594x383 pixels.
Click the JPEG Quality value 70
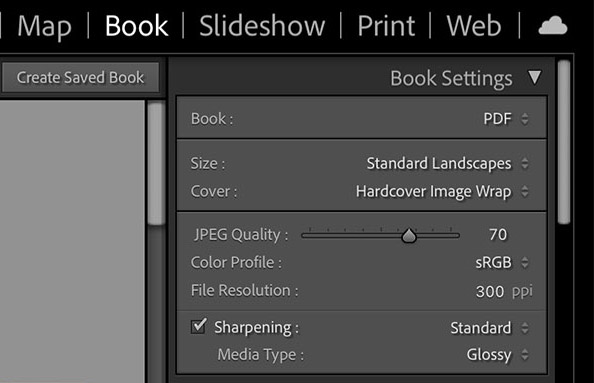click(x=498, y=235)
